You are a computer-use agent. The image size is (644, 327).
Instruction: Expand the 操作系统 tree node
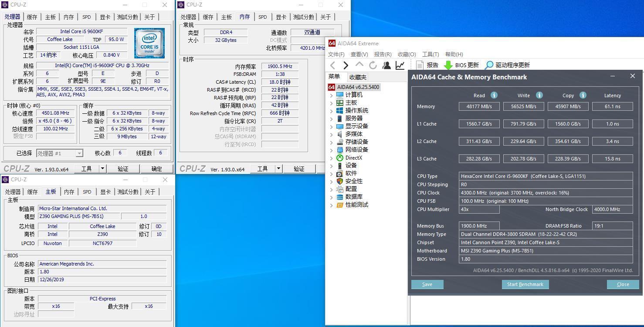tap(331, 111)
